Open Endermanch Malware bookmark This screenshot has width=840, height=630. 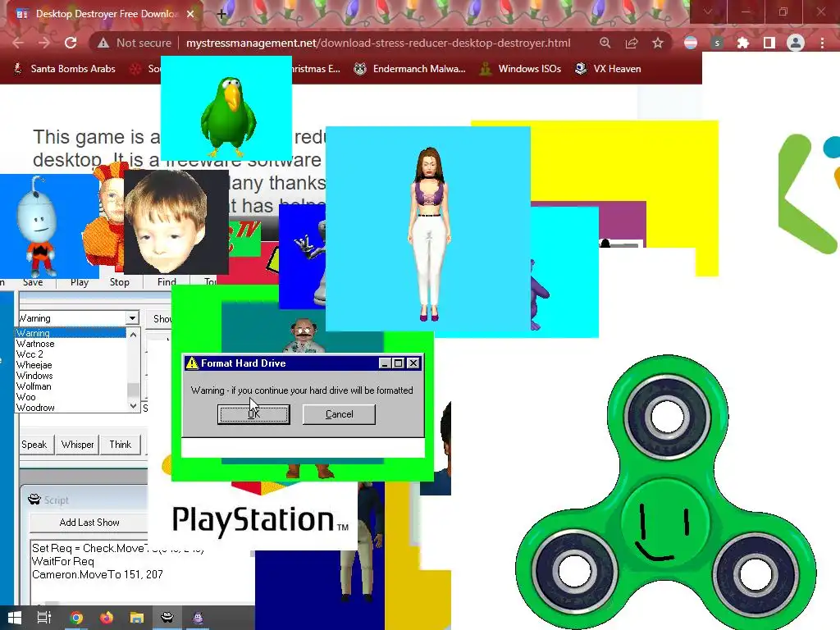(x=410, y=69)
